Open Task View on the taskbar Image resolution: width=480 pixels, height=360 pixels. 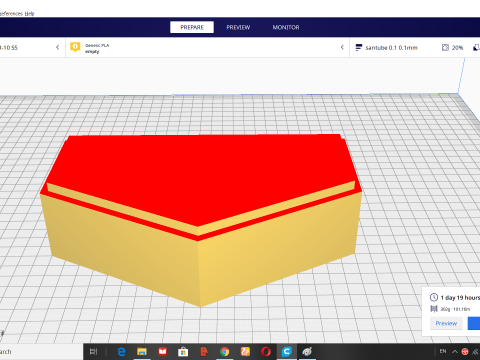pos(94,351)
